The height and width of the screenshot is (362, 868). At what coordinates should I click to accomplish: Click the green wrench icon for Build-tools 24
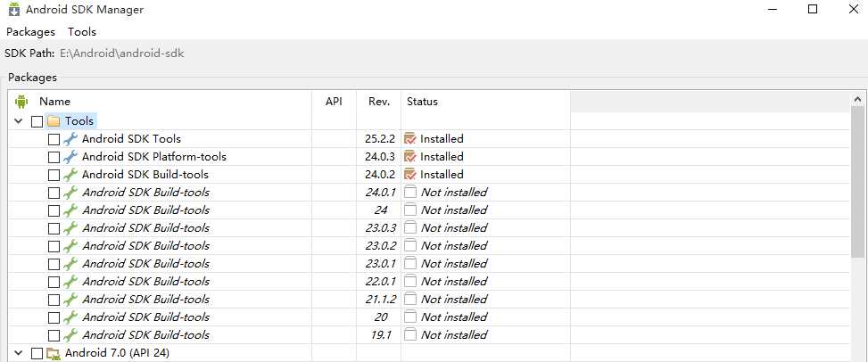70,210
